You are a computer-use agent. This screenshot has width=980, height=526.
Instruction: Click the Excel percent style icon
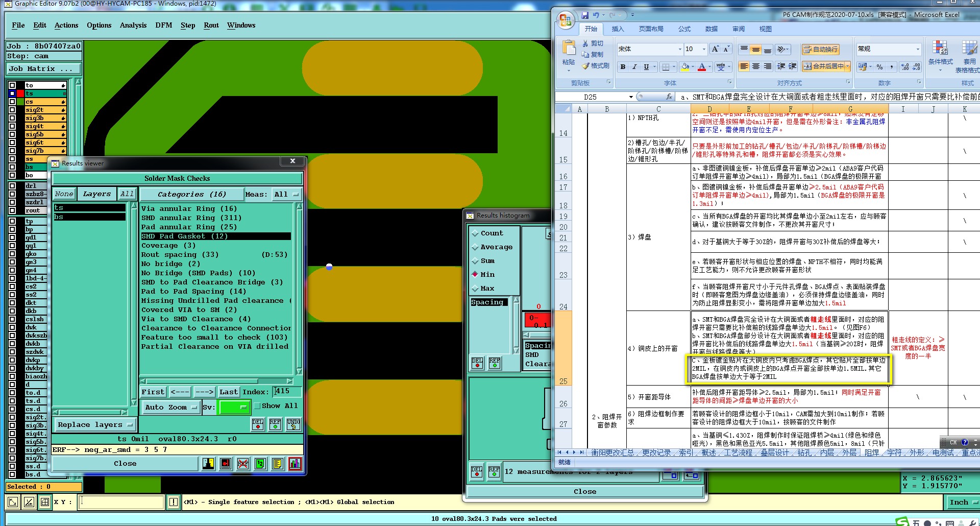(x=879, y=67)
